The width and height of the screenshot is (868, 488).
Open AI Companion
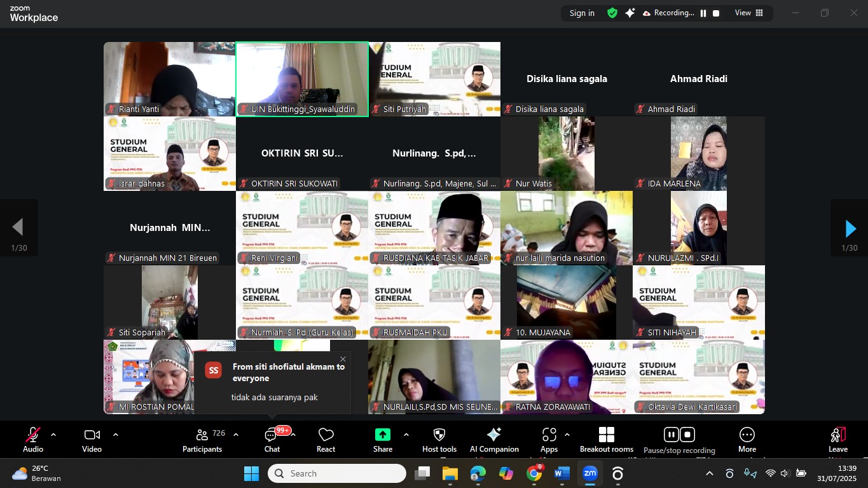pyautogui.click(x=494, y=440)
